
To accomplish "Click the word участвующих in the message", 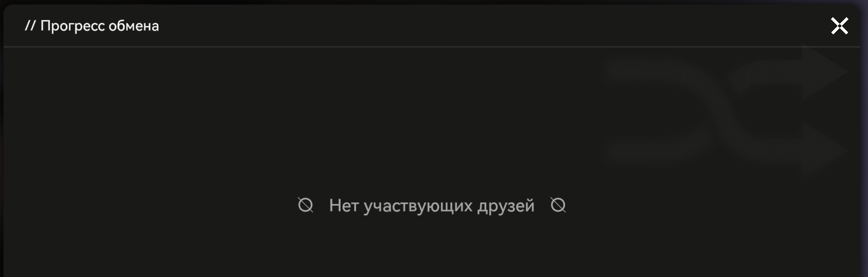I will point(425,206).
